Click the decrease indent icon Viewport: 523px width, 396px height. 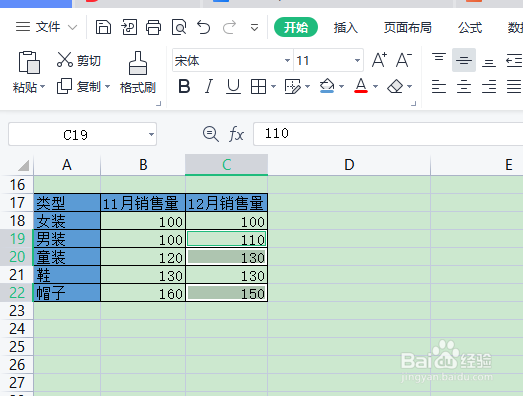pyautogui.click(x=514, y=60)
